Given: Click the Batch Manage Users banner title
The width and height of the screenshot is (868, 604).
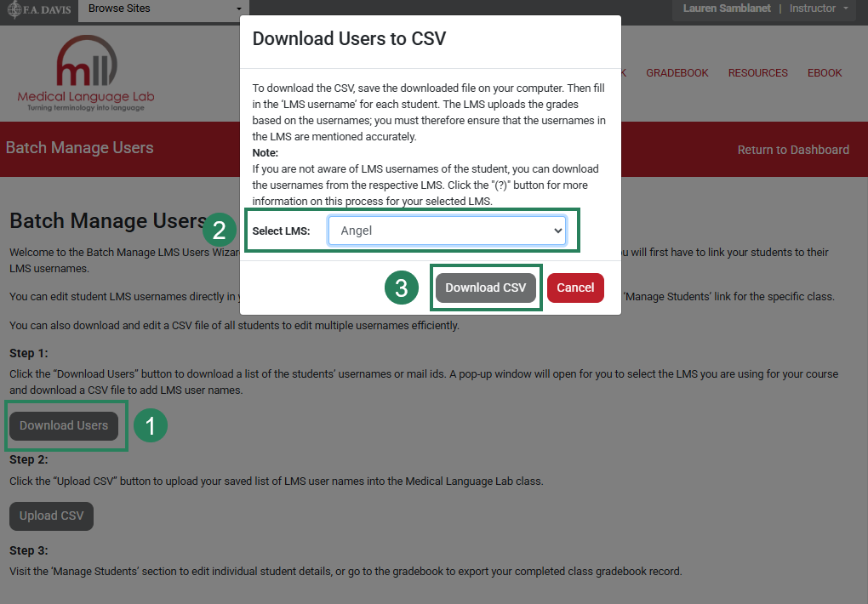Looking at the screenshot, I should 79,147.
